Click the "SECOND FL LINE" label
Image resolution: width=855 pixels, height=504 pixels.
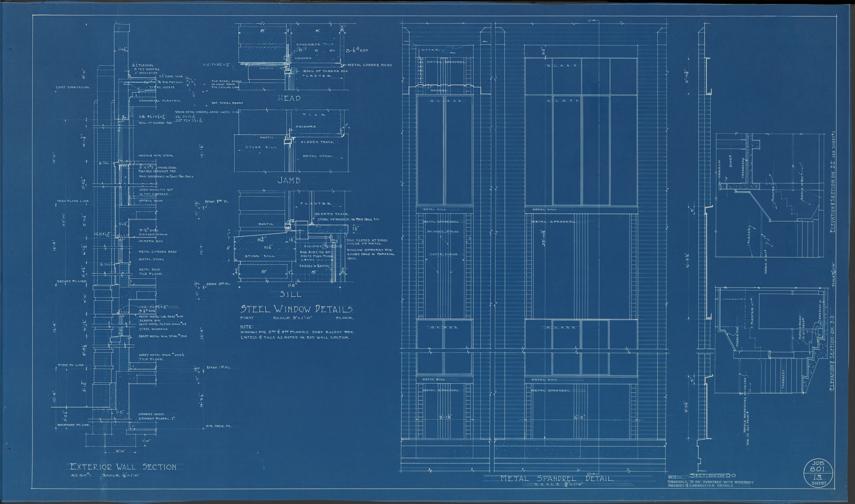click(x=72, y=281)
